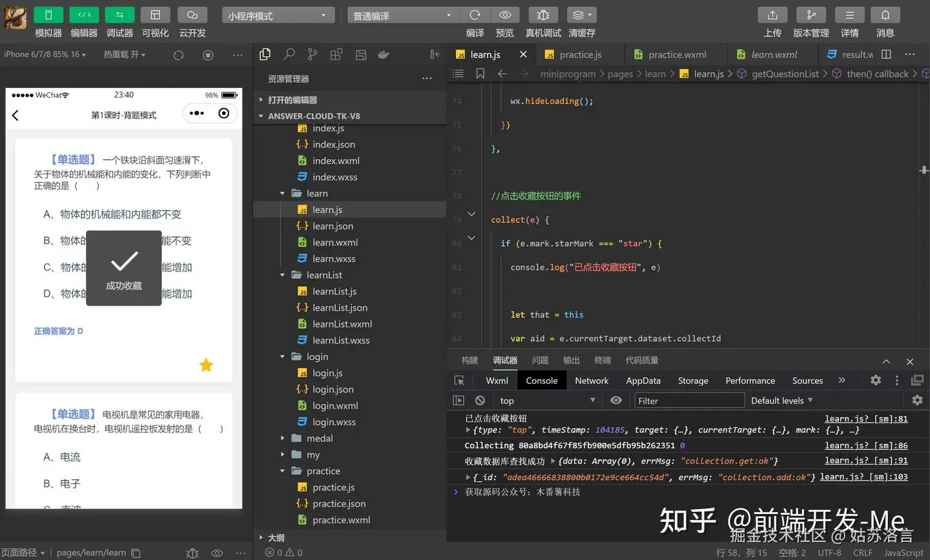Click the clear console icon
930x560 pixels.
point(480,400)
